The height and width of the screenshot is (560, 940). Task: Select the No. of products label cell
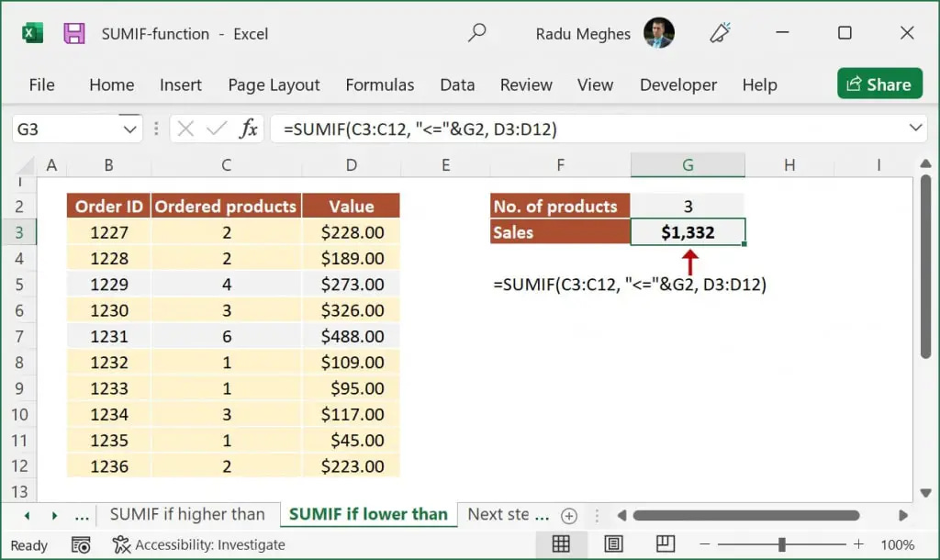[560, 207]
